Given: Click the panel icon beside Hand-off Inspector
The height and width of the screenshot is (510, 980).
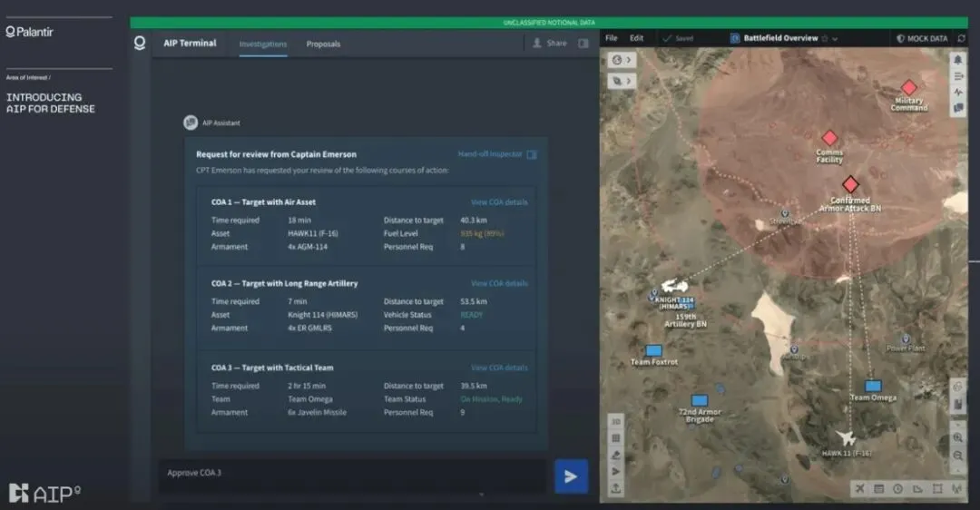Looking at the screenshot, I should [x=532, y=154].
